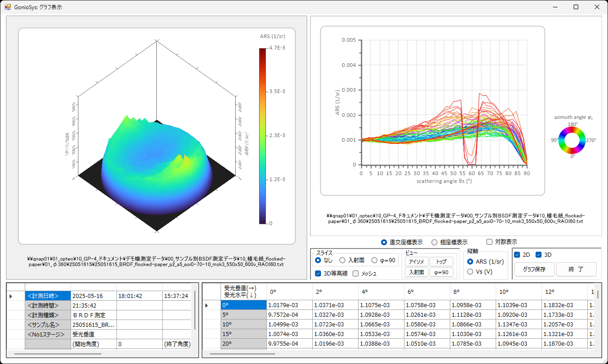Click the 10° column header in data table

click(x=519, y=292)
